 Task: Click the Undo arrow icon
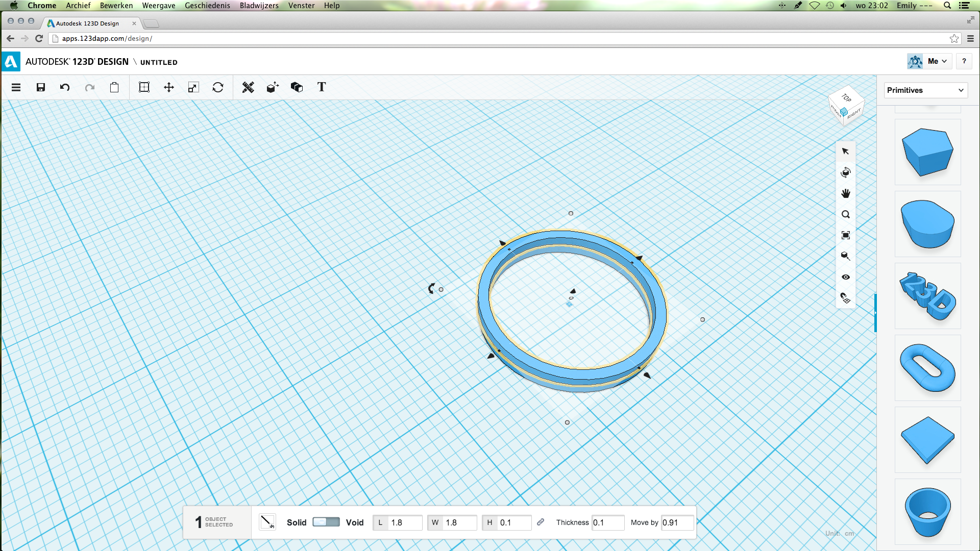coord(65,87)
